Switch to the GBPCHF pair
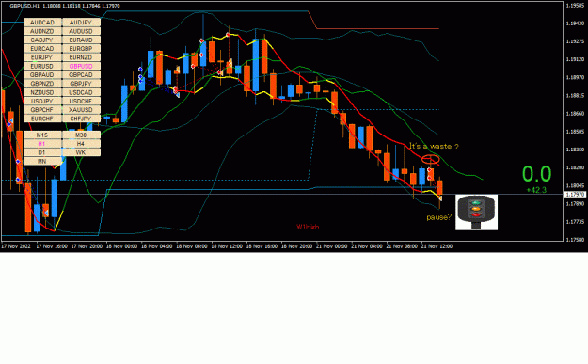Screen dimensions: 588x364 click(42, 110)
